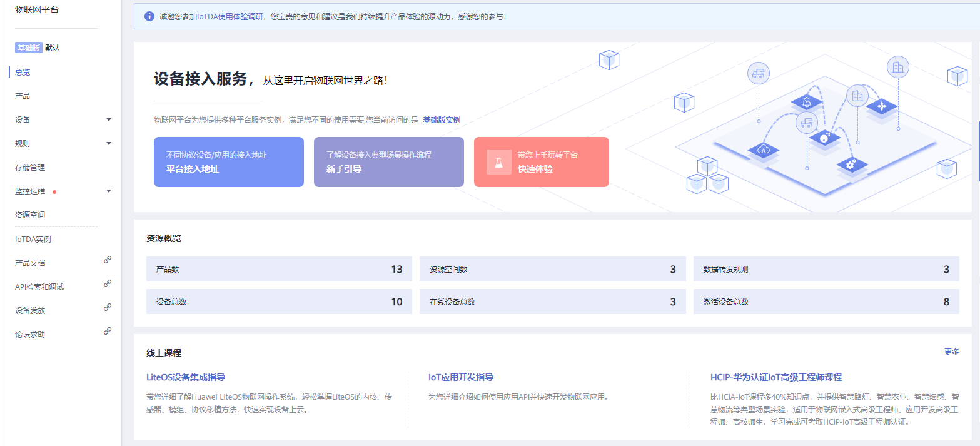
Task: Open 设备发放 in the sidebar
Action: 30,311
